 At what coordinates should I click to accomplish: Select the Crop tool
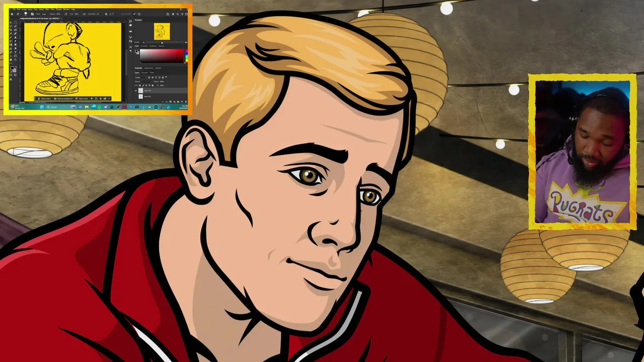coord(11,30)
